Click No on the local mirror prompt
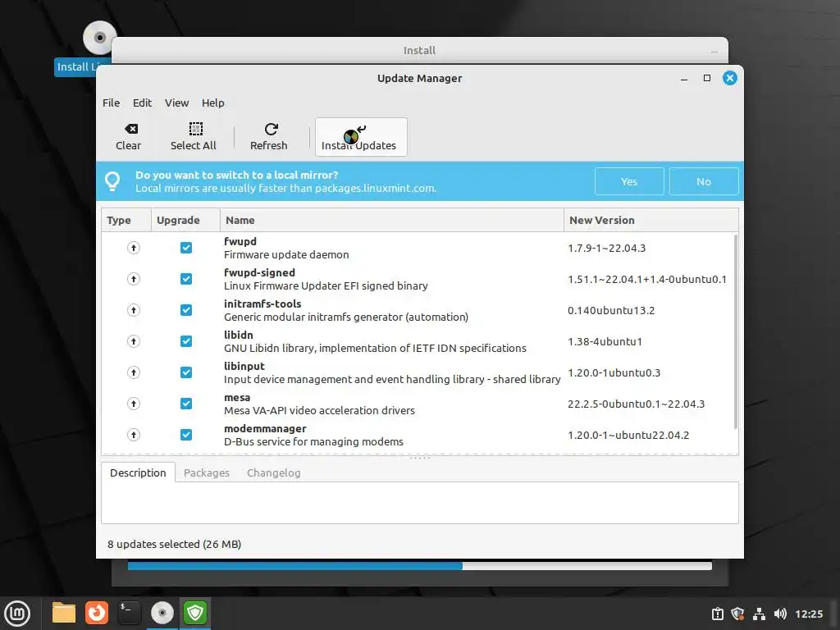Image resolution: width=840 pixels, height=630 pixels. pyautogui.click(x=703, y=181)
